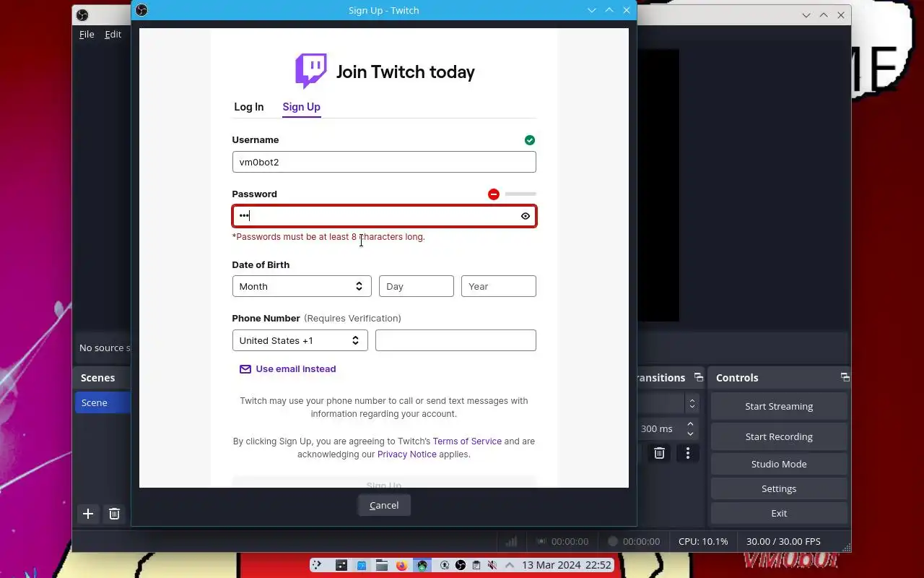The image size is (924, 578).
Task: Open transition properties three-dot menu
Action: click(x=688, y=453)
